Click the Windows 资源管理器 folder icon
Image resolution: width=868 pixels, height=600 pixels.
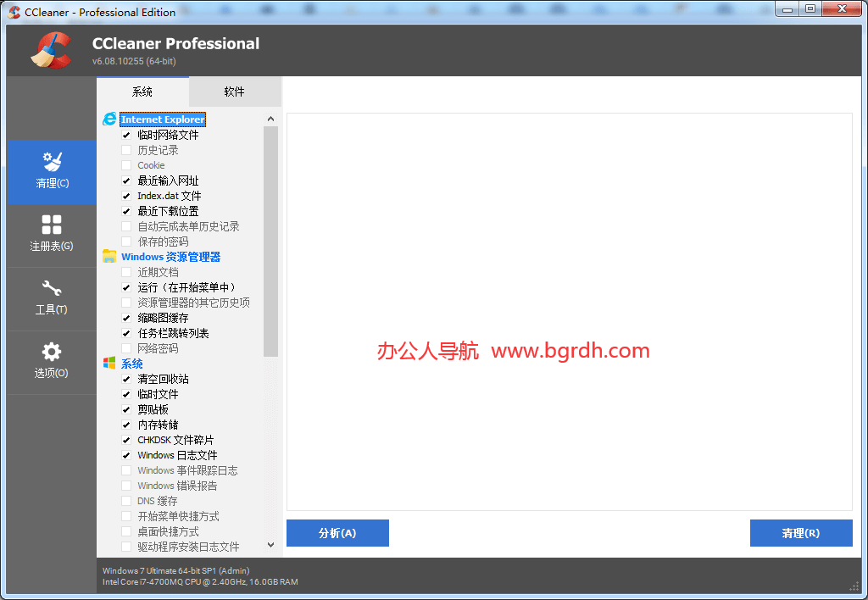click(x=109, y=256)
